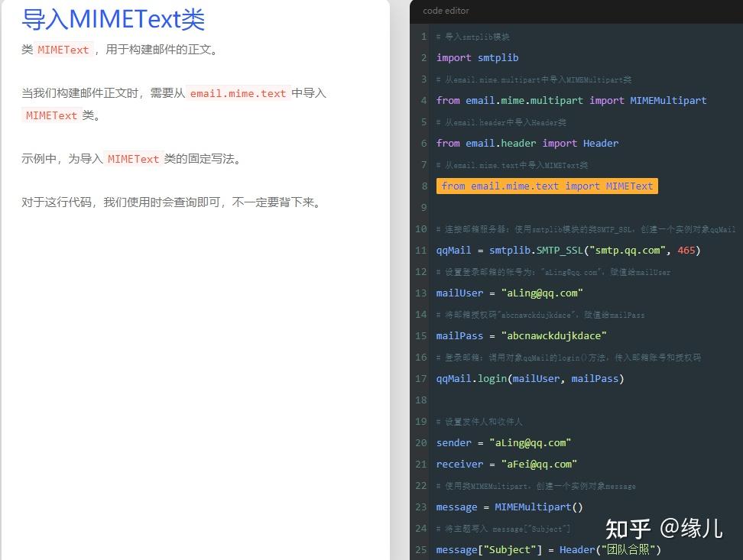This screenshot has height=560, width=743.
Task: Click the mailPass password string on line 15
Action: click(553, 335)
